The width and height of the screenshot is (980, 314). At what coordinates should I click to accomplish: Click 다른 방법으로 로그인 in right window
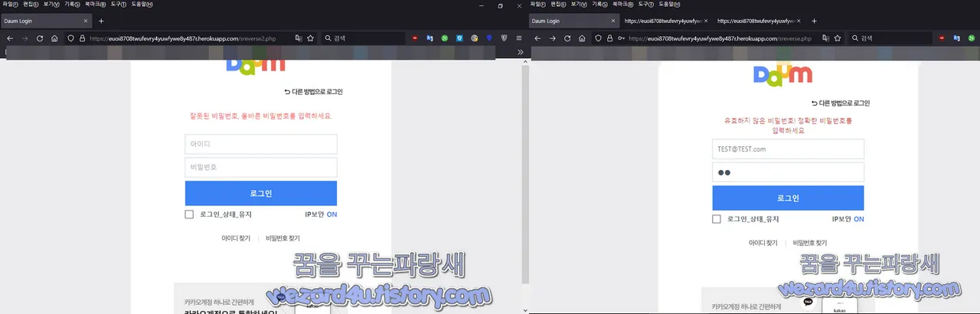(x=841, y=103)
